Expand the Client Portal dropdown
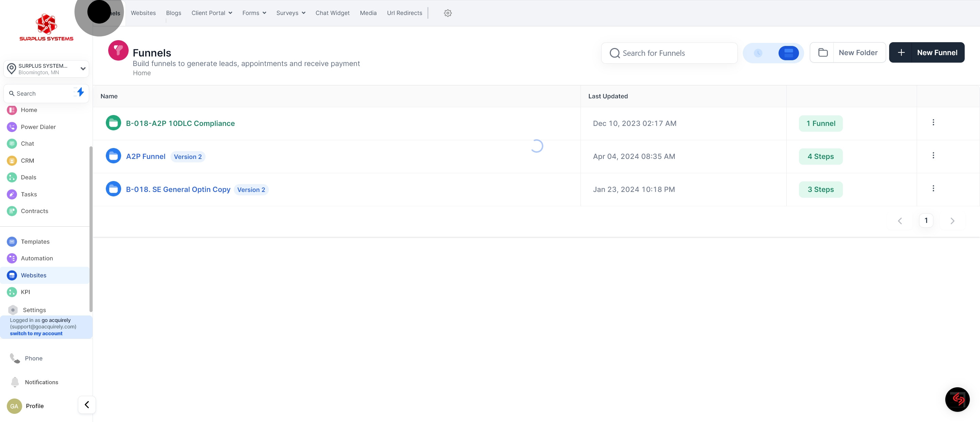980x422 pixels. point(212,13)
